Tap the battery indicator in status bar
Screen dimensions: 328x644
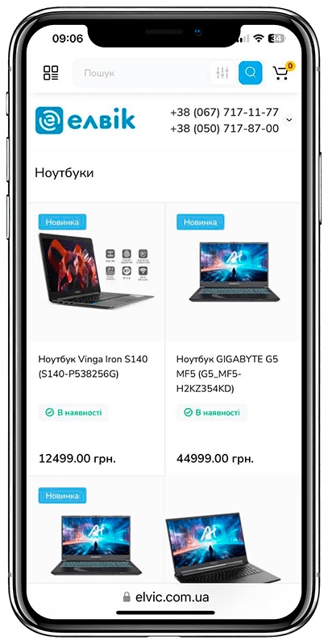point(276,39)
